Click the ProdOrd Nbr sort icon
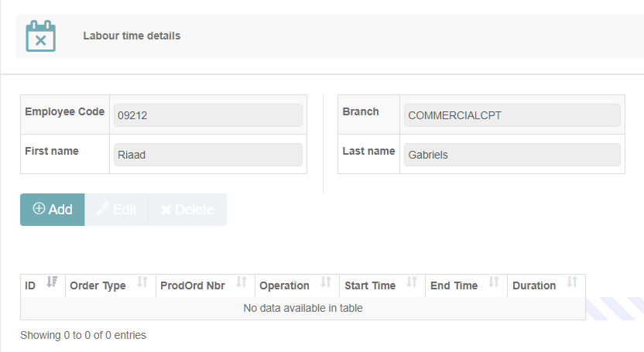This screenshot has width=644, height=352. (x=241, y=283)
